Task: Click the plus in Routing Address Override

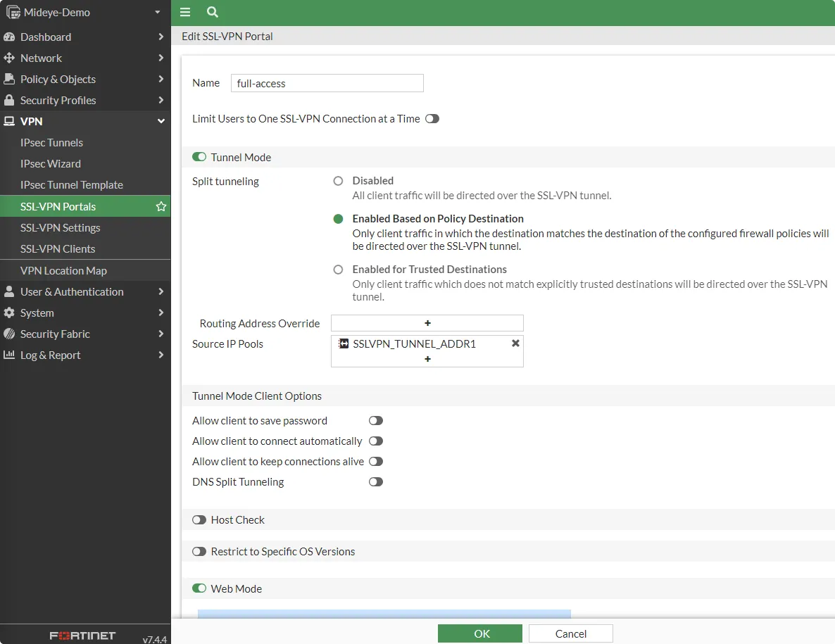Action: coord(427,323)
